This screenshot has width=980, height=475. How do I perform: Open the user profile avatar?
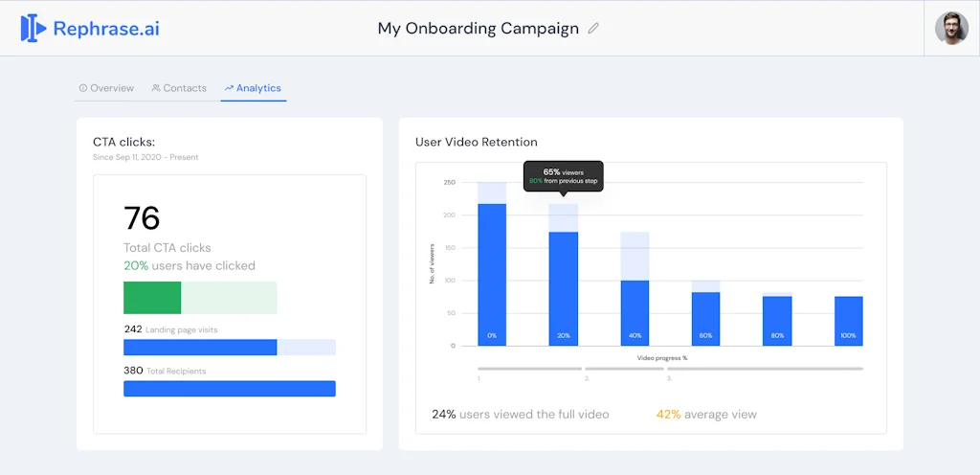click(x=951, y=29)
